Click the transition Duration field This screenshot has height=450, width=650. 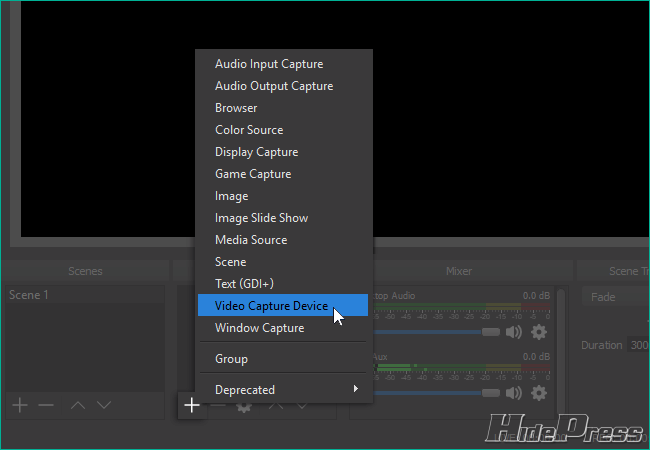pos(637,345)
